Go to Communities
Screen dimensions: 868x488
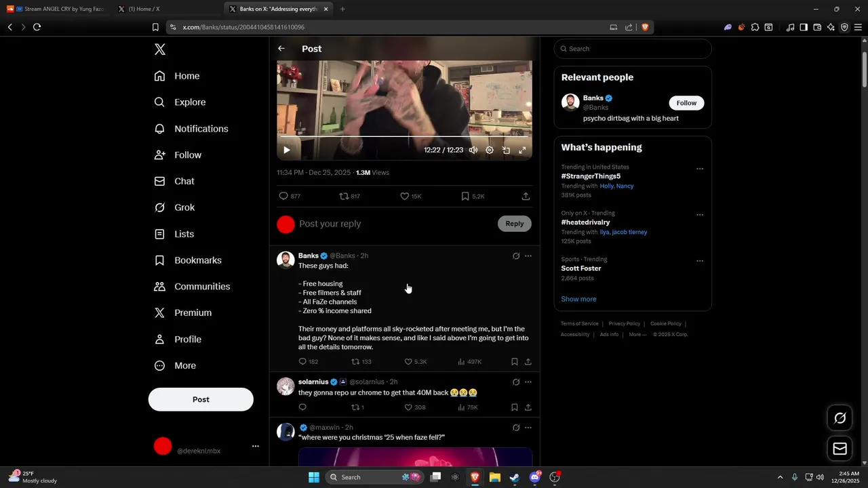[192, 287]
